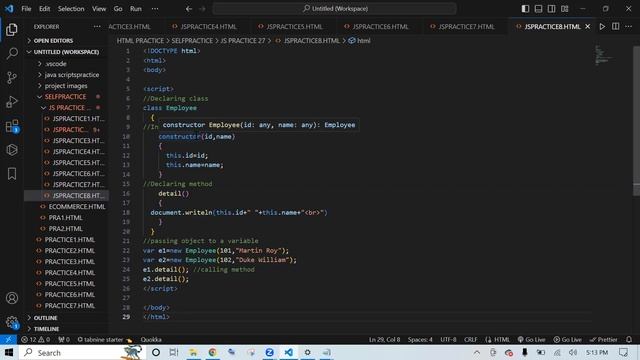Image resolution: width=640 pixels, height=360 pixels.
Task: Collapse the SELFPRACTICE folder
Action: click(x=66, y=97)
